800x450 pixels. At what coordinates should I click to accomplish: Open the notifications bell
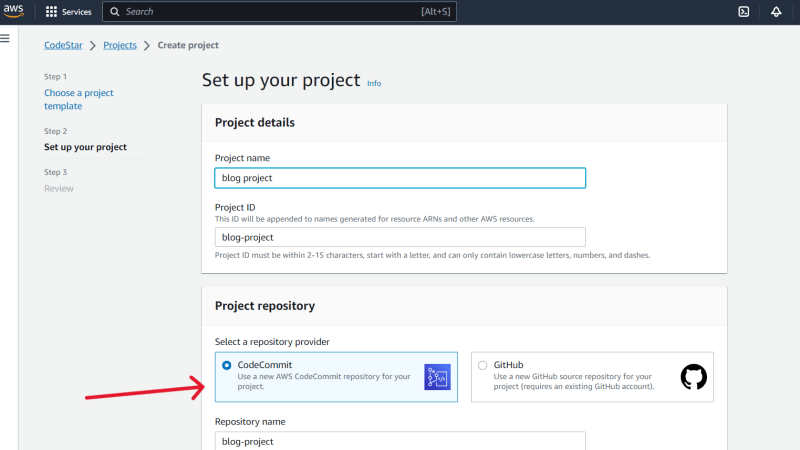pyautogui.click(x=776, y=12)
